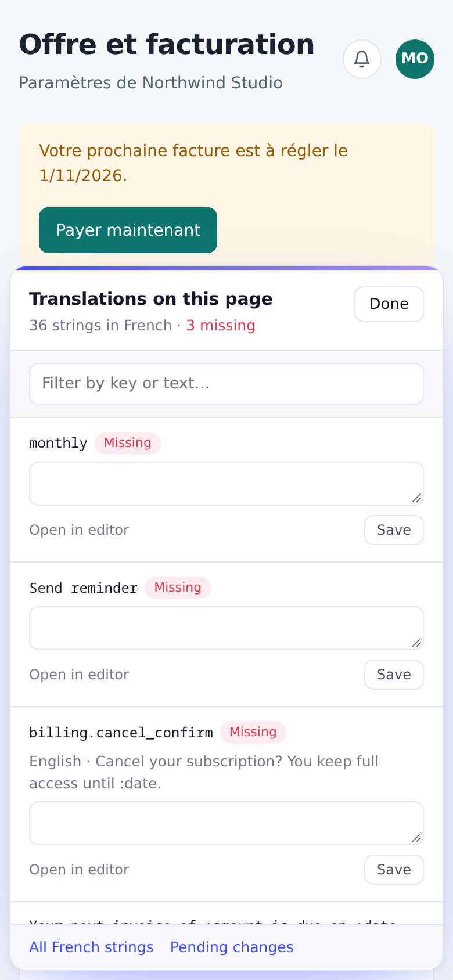Viewport: 453px width, 980px height.
Task: Click the Payer maintenant button
Action: point(128,230)
